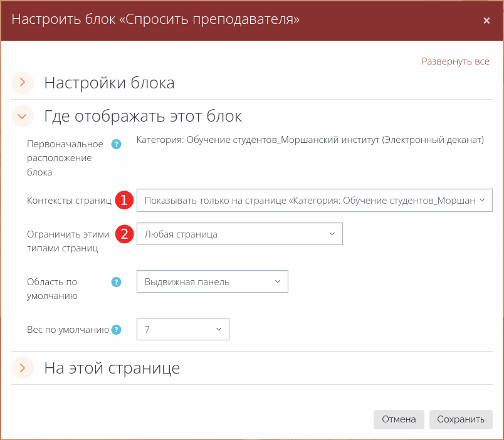The width and height of the screenshot is (504, 440).
Task: Click the Развернуть всё link
Action: tap(455, 61)
